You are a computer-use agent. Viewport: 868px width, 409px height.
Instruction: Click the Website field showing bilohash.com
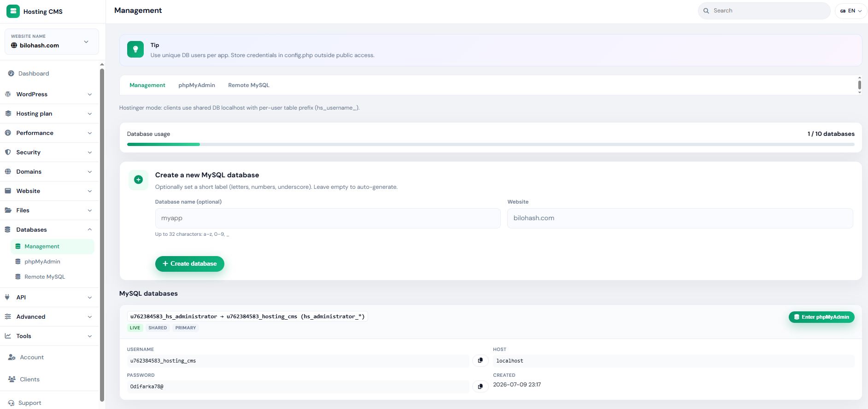(680, 218)
